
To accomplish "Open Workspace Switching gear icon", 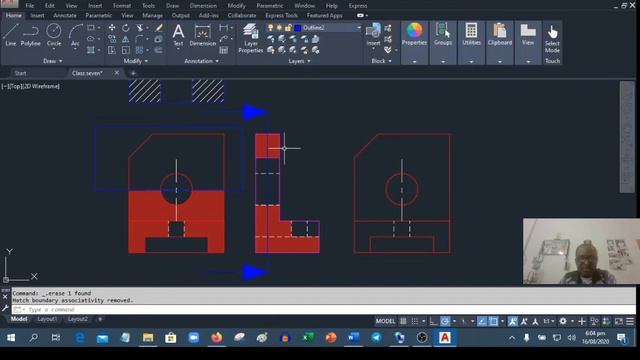I will click(x=563, y=322).
